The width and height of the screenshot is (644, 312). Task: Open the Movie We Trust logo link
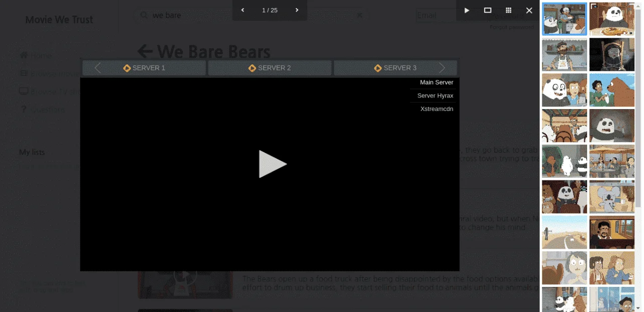point(59,20)
